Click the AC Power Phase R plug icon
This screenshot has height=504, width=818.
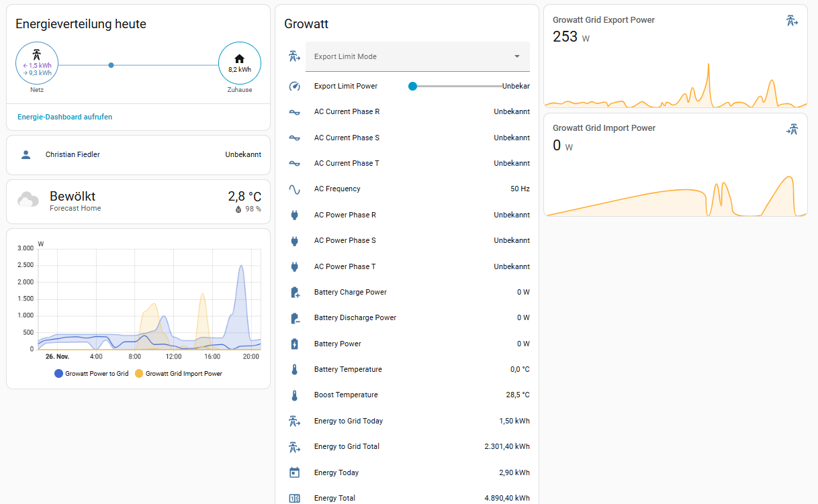click(294, 215)
